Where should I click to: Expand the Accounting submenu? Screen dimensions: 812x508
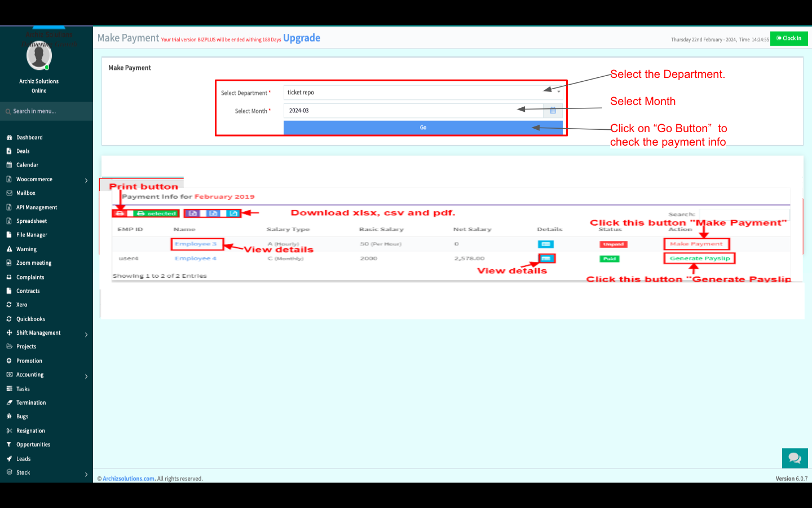coord(86,376)
